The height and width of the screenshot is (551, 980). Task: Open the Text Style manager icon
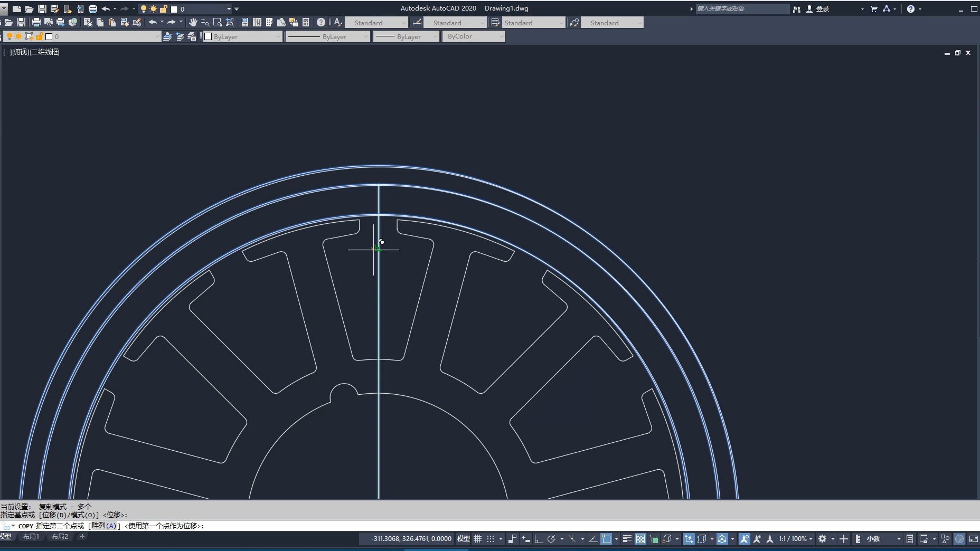point(338,22)
